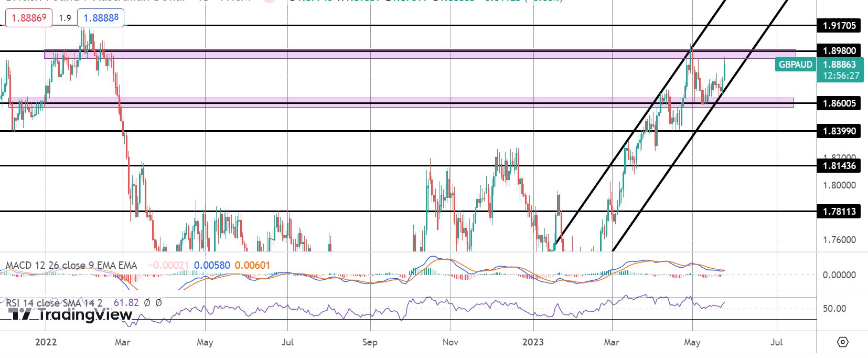Click the RSI 14 close SMA 14 2 legend
This screenshot has height=358, width=868.
pos(54,303)
